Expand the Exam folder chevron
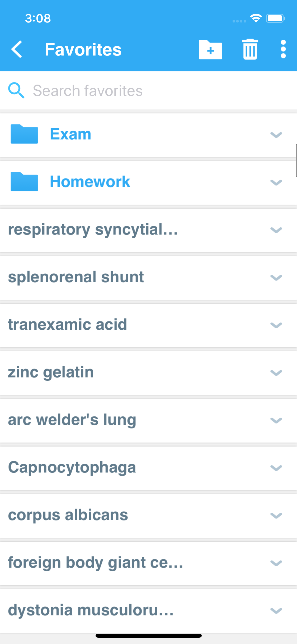The height and width of the screenshot is (644, 297). (276, 135)
